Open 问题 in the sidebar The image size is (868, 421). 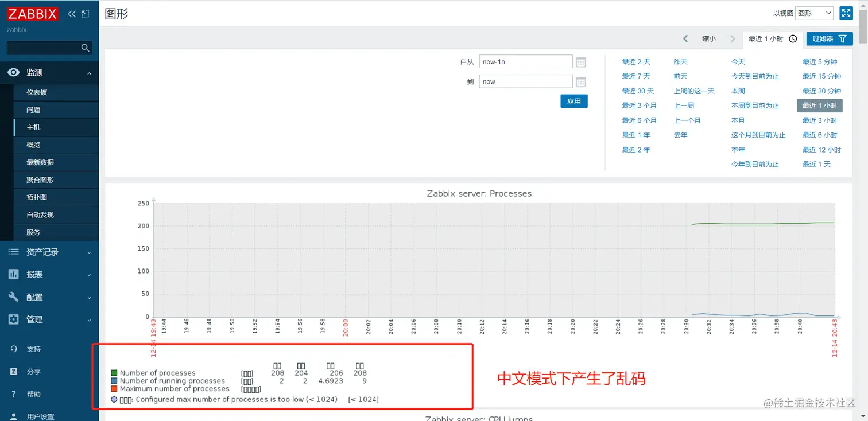33,110
